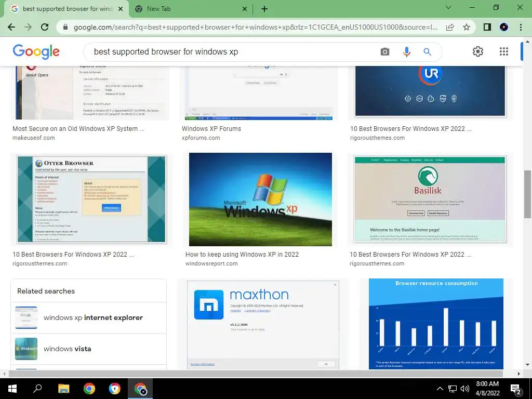Click the URL in the address bar

255,27
